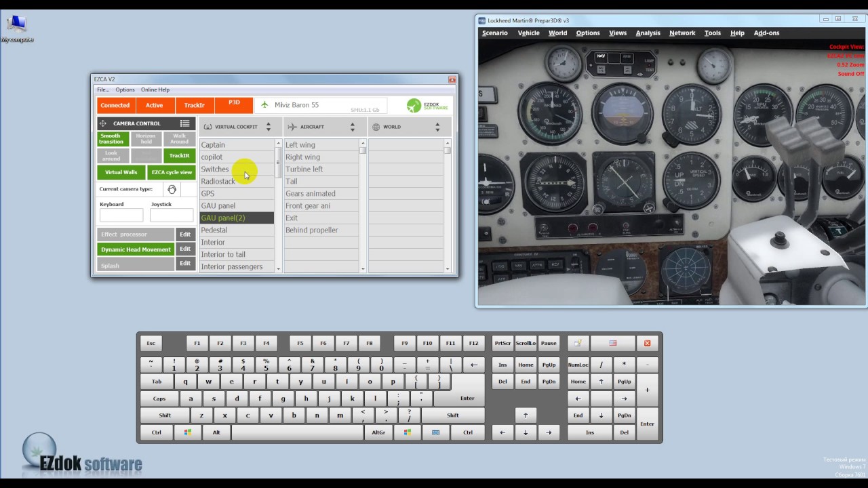
Task: Click the Edit button for Dynamic Head Movement
Action: 185,249
